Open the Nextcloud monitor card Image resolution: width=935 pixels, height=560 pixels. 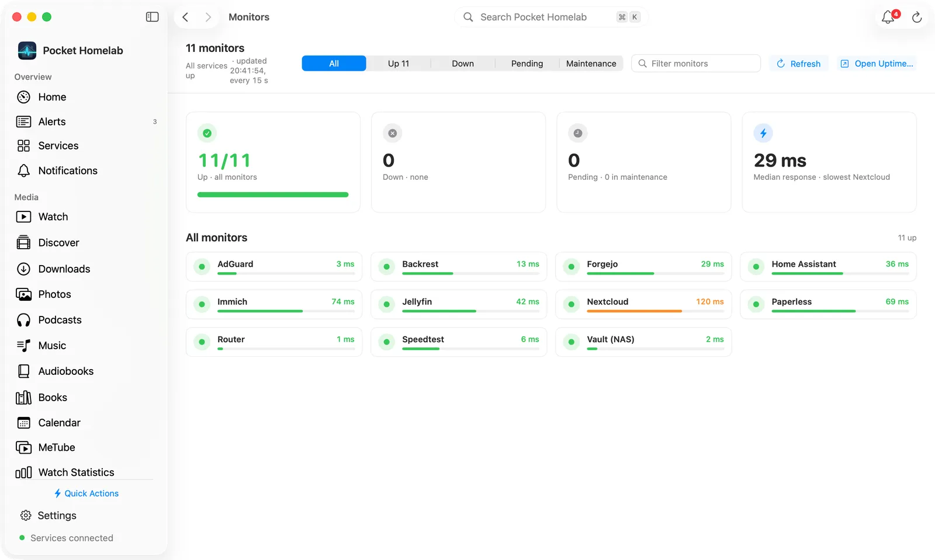click(643, 304)
